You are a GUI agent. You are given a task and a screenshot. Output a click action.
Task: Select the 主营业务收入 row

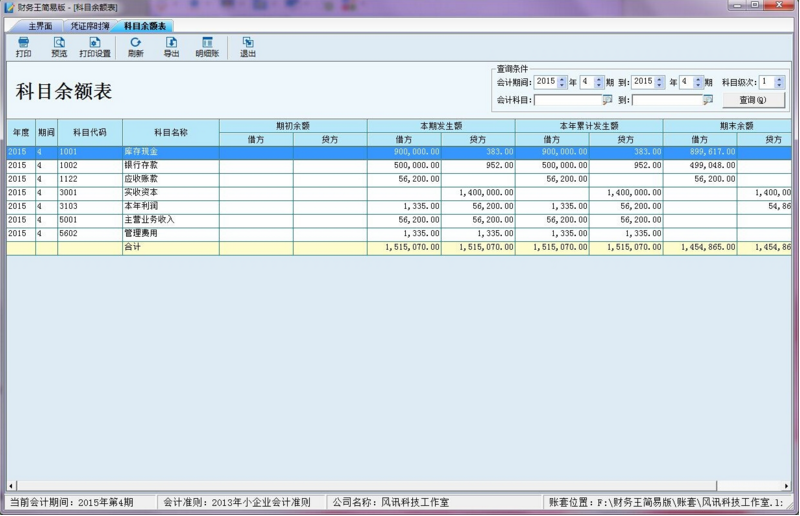coord(399,220)
